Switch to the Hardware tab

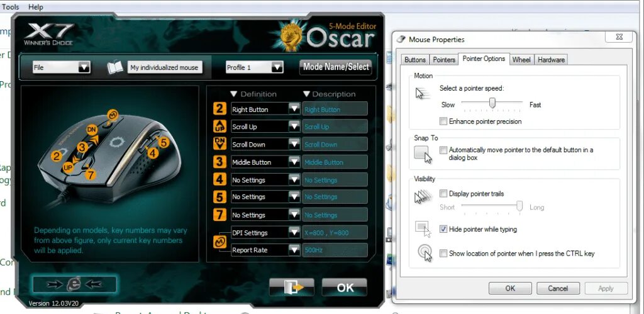click(551, 60)
